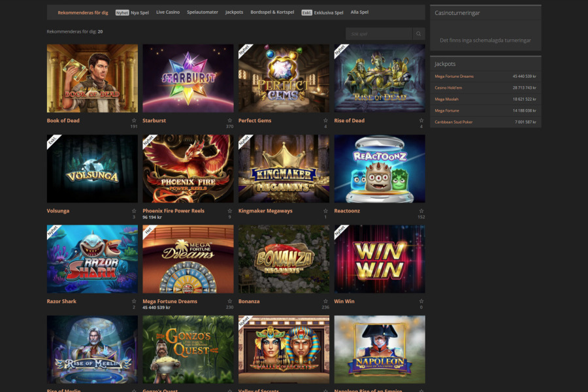588x392 pixels.
Task: Mark Perfect Gems as favorite
Action: pyautogui.click(x=325, y=120)
